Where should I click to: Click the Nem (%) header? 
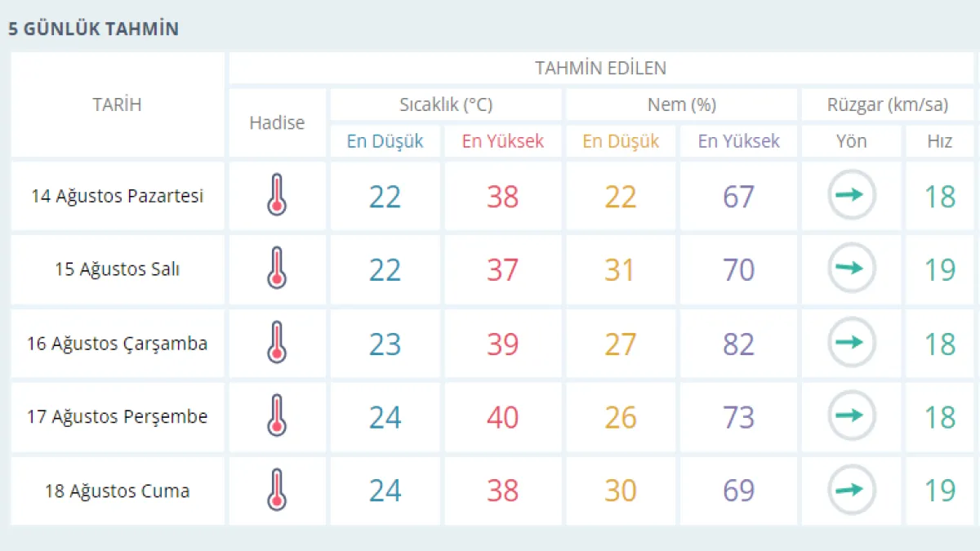681,104
